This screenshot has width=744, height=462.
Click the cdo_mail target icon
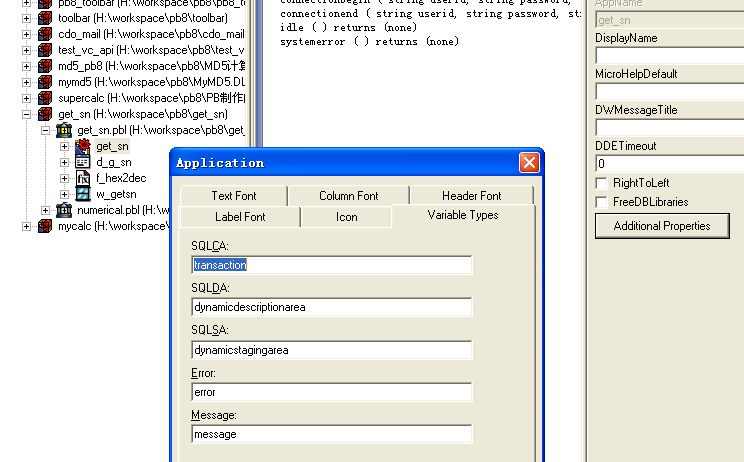coord(45,34)
